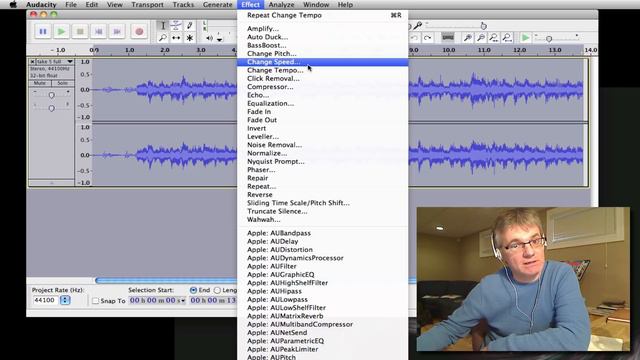This screenshot has width=640, height=360.
Task: Open the track name dropdown menu
Action: pyautogui.click(x=70, y=62)
